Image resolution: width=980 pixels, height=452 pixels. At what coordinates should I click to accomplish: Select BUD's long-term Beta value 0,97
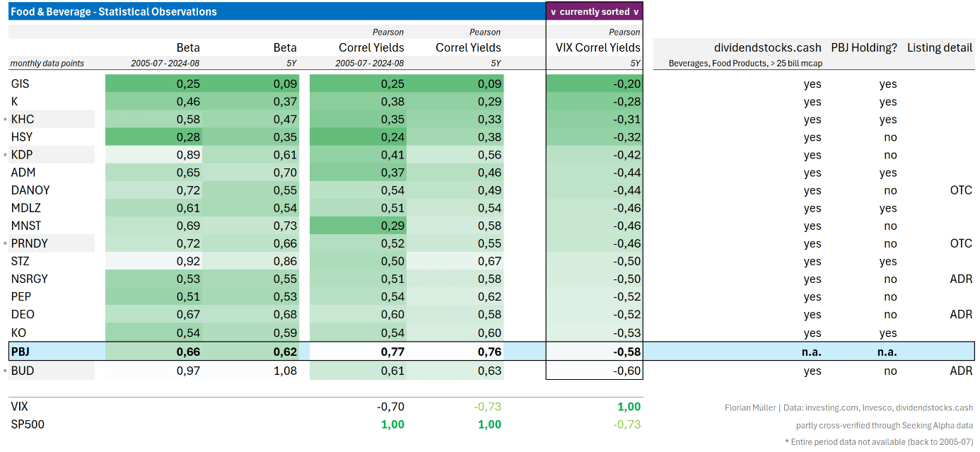coord(188,370)
